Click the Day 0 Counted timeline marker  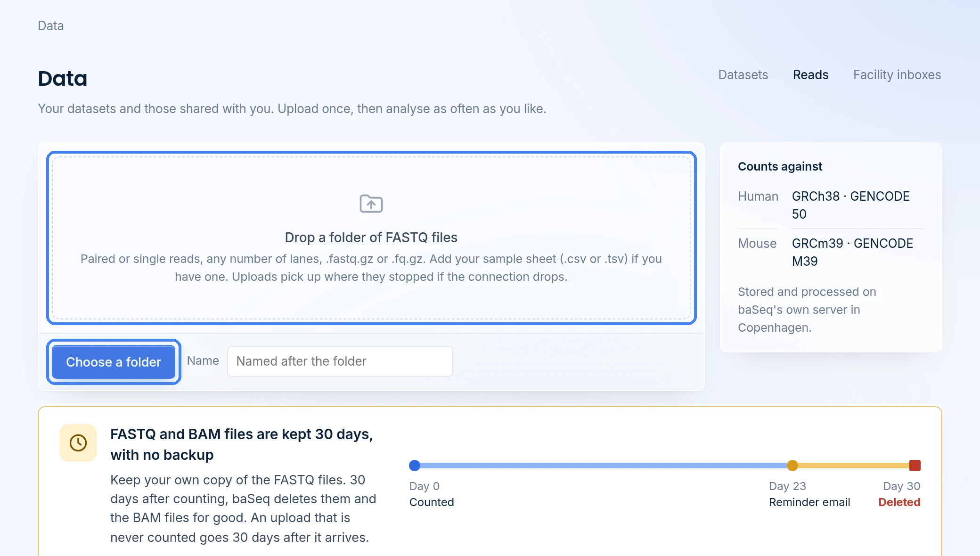(x=415, y=466)
